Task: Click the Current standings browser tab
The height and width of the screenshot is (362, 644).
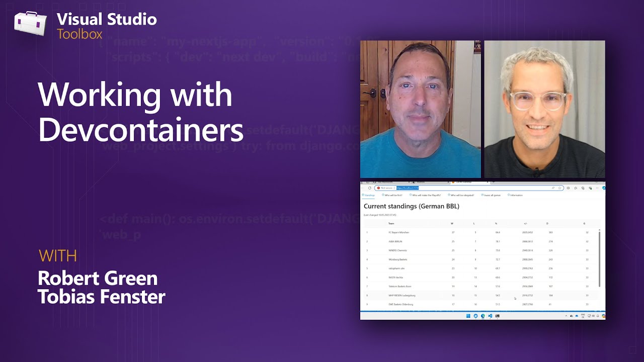Action: [x=470, y=182]
